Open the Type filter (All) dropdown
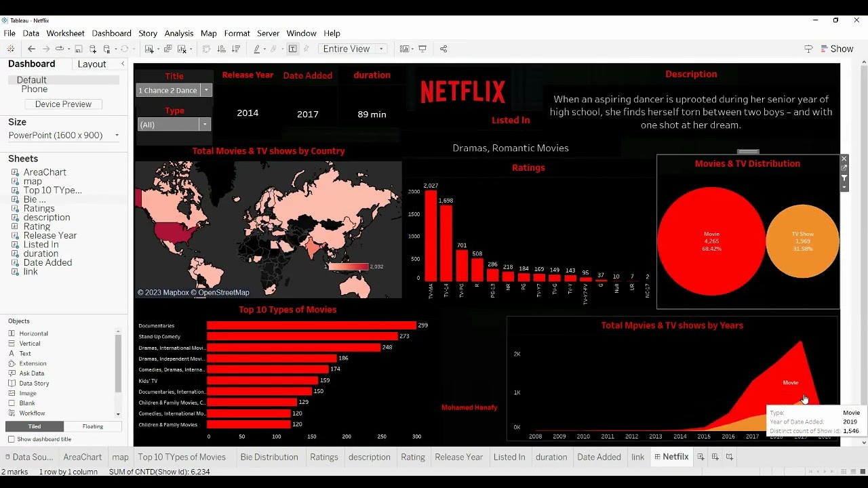This screenshot has height=488, width=868. click(x=204, y=124)
